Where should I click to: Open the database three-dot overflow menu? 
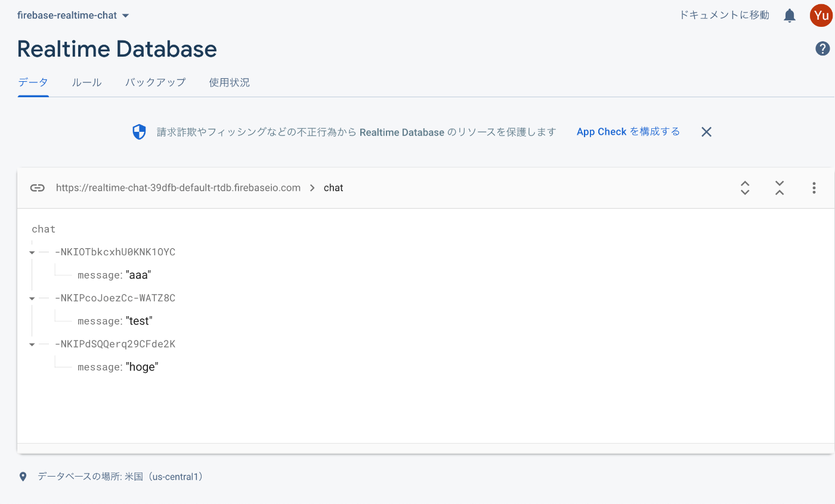coord(814,188)
